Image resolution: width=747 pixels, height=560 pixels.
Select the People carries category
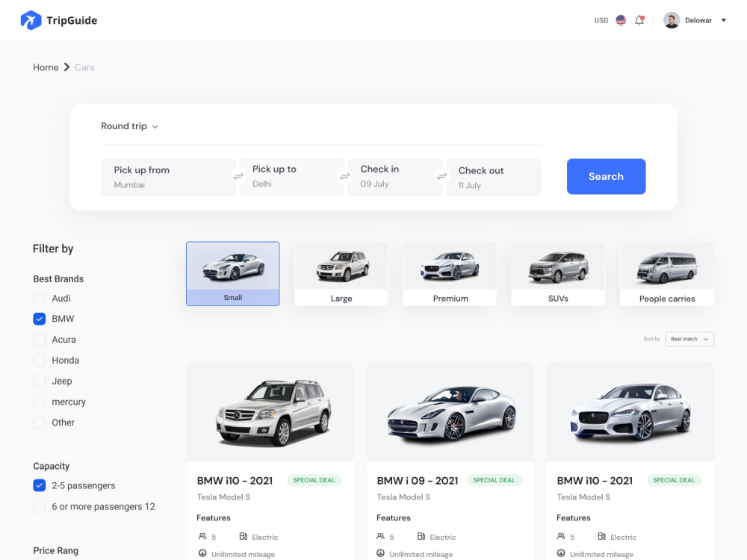pos(667,274)
